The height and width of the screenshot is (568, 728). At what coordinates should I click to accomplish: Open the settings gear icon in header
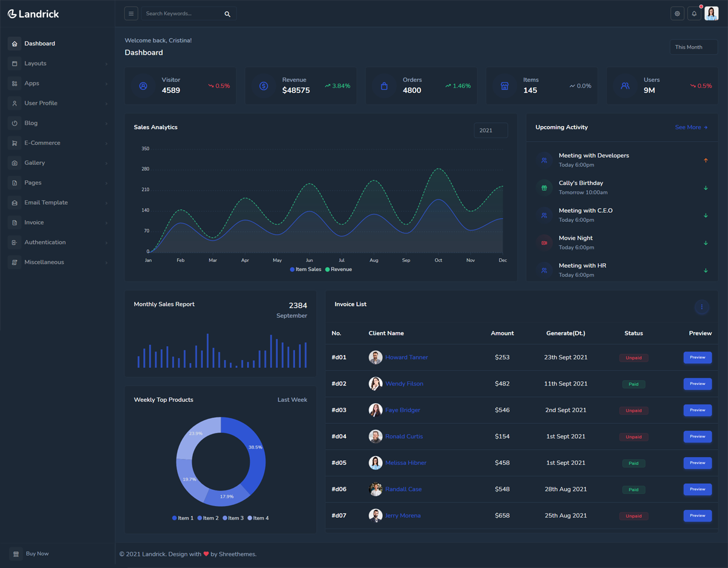pyautogui.click(x=677, y=13)
